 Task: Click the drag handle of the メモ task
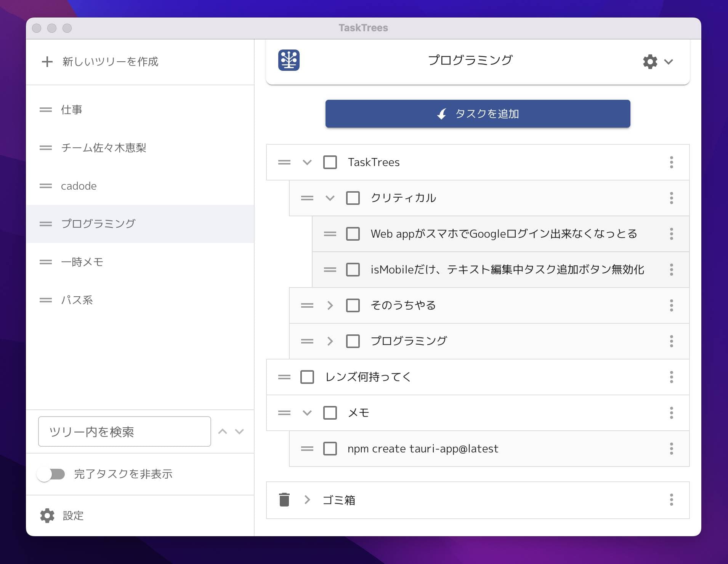coord(284,413)
